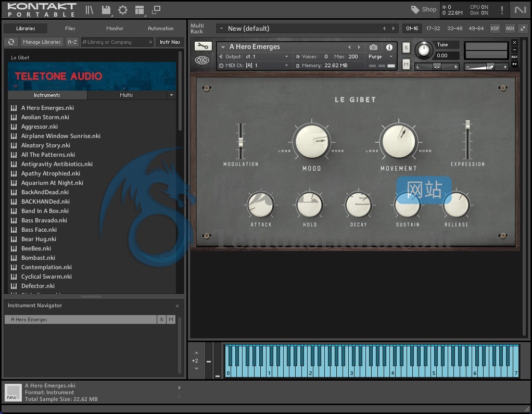The height and width of the screenshot is (414, 532).
Task: Click the wrench edit instrument icon
Action: click(203, 46)
